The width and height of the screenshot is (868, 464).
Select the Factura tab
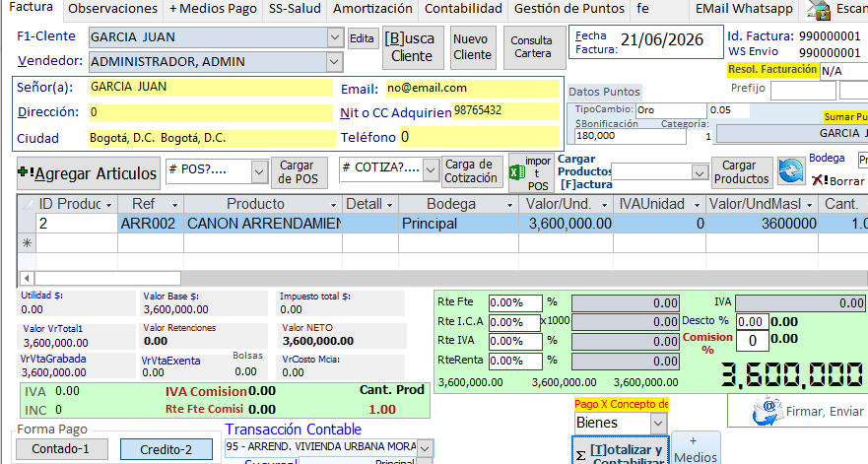point(32,8)
